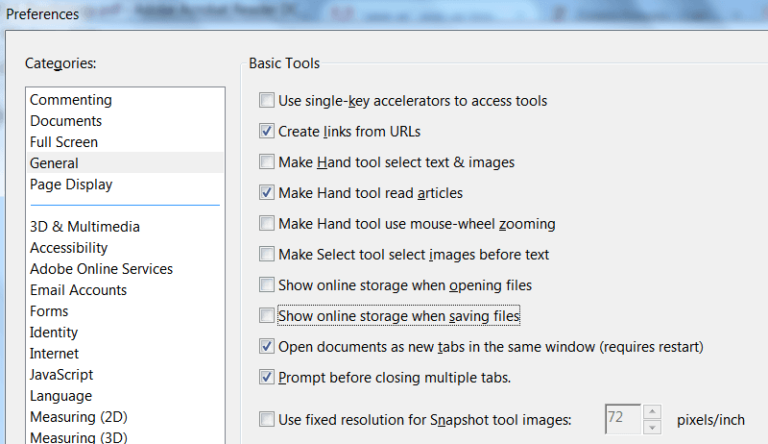Select Page Display category
Viewport: 768px width, 444px height.
tap(71, 184)
